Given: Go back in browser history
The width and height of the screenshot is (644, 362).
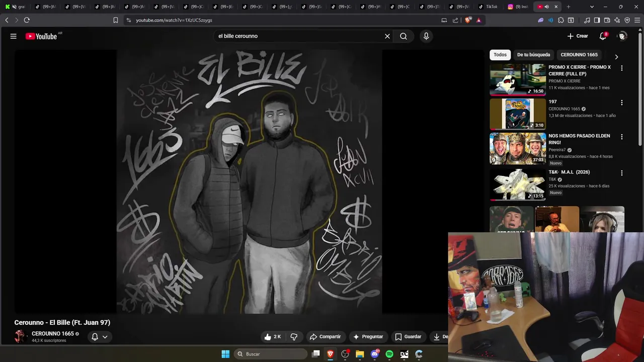Looking at the screenshot, I should pyautogui.click(x=7, y=20).
